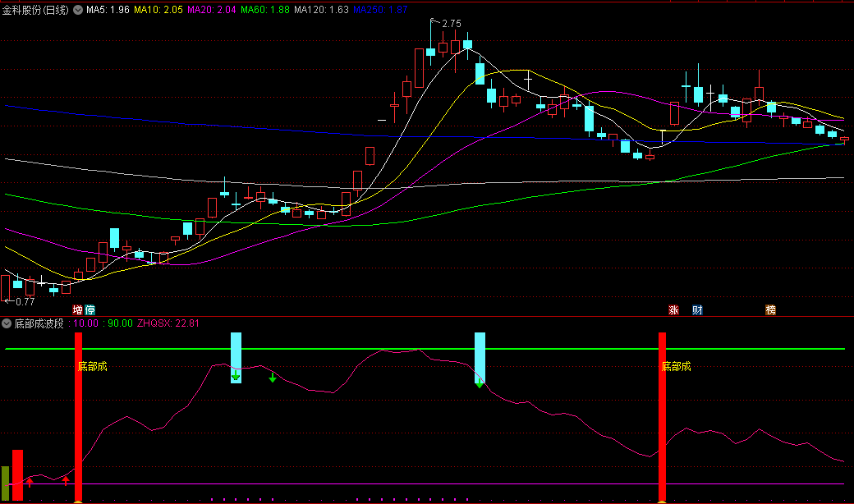This screenshot has height=504, width=854.
Task: Select the MA10: 2.05 label
Action: (x=158, y=10)
